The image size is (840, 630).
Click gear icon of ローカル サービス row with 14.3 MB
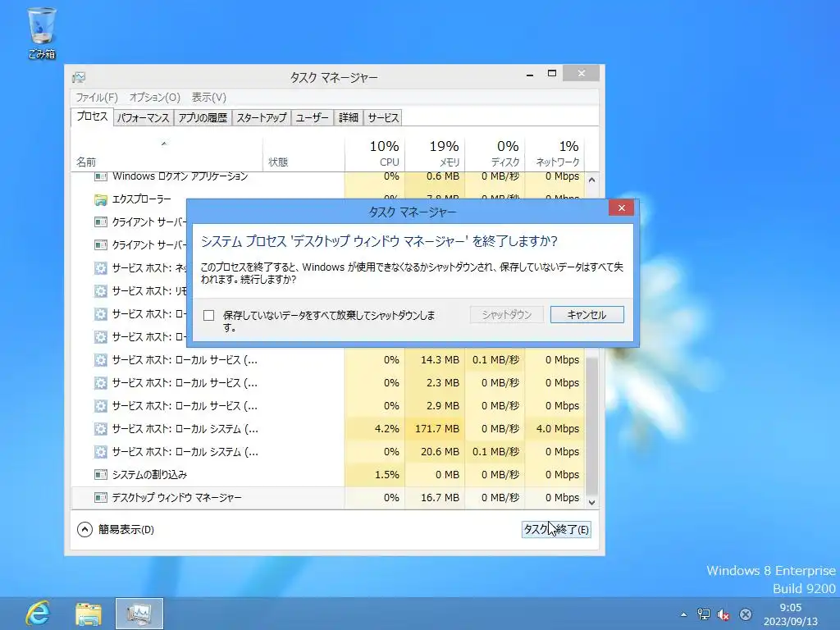coord(100,360)
